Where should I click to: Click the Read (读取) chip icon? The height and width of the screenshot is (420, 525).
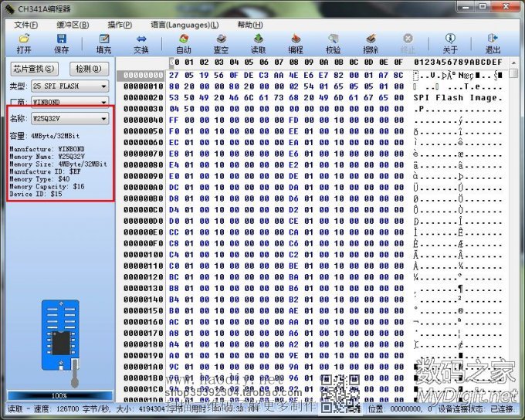(258, 43)
